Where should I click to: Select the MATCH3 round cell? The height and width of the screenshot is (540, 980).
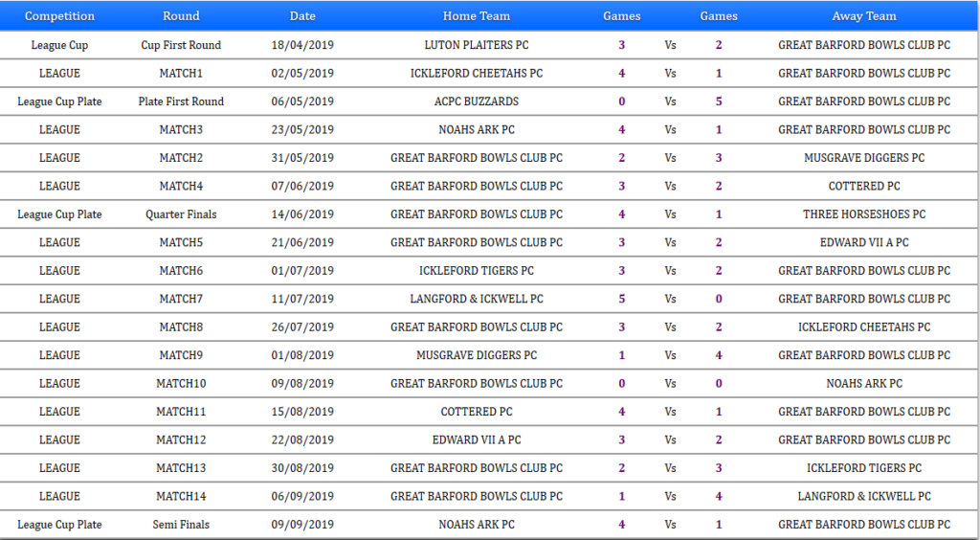tap(181, 129)
